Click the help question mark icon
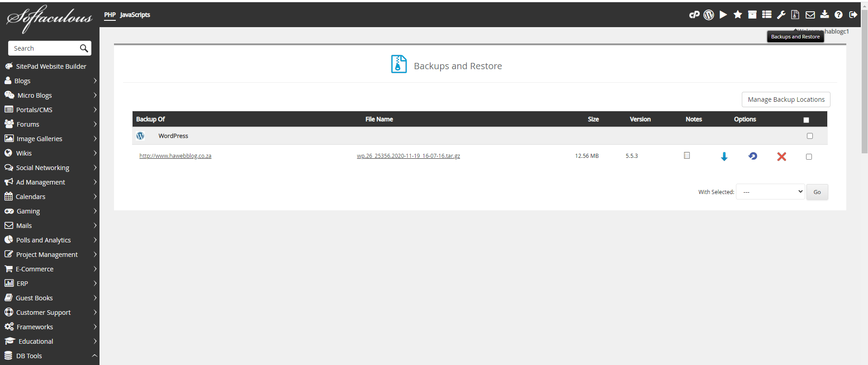This screenshot has height=365, width=868. [839, 15]
